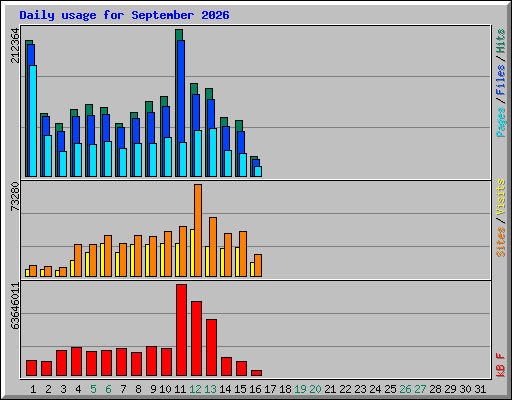Click the 73280 middle axis value
This screenshot has height=400, width=512.
click(15, 197)
